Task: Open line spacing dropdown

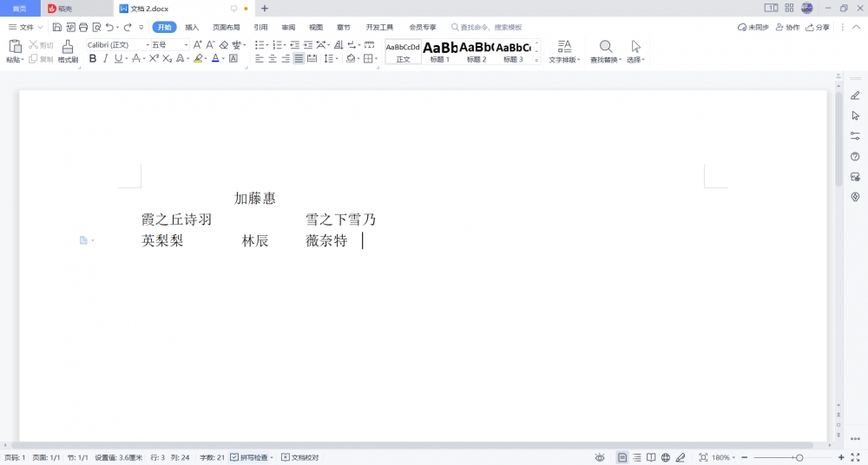Action: 337,59
